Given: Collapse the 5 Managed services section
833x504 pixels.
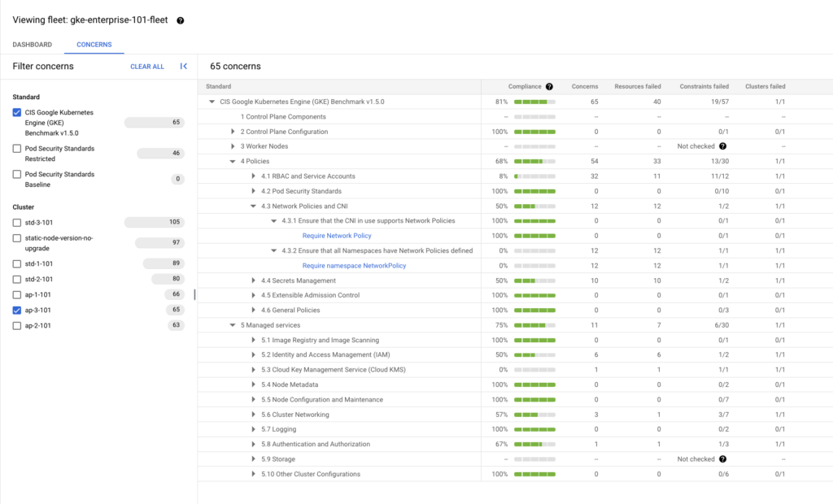Looking at the screenshot, I should pyautogui.click(x=233, y=325).
